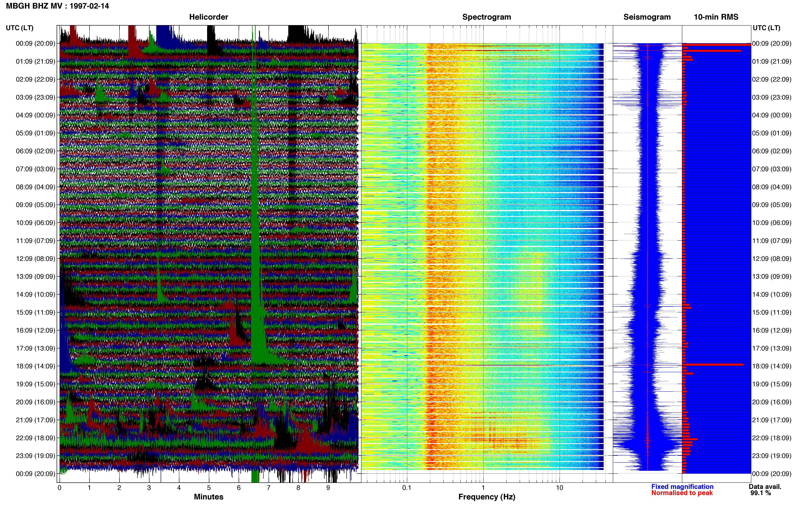This screenshot has height=508, width=812.
Task: Click the 'Fixed magnification' legend text
Action: pos(682,486)
